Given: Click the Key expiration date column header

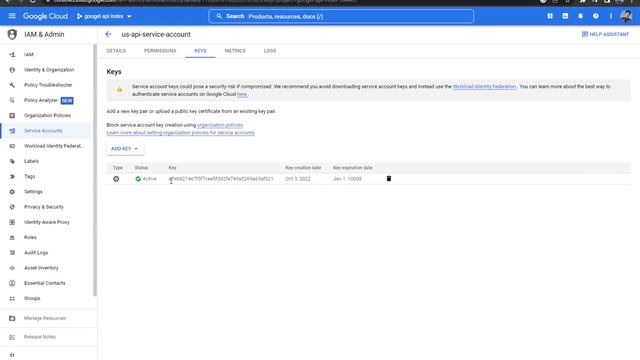Looking at the screenshot, I should pyautogui.click(x=353, y=168).
